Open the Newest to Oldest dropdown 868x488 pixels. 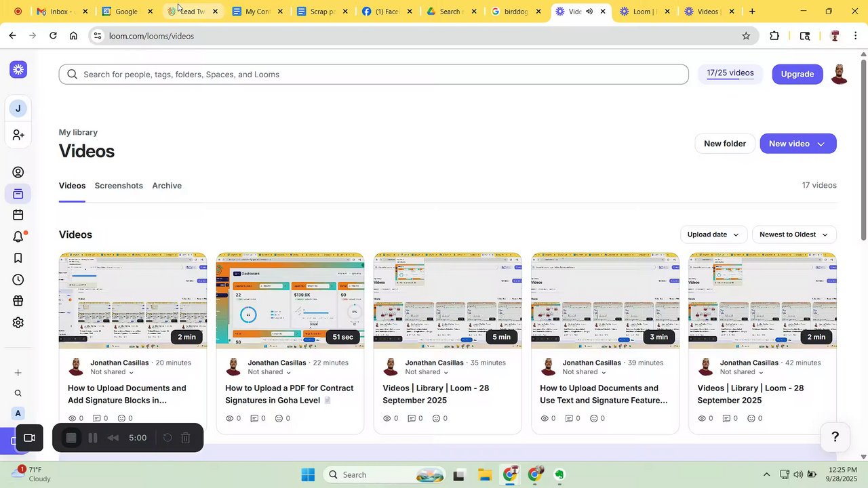(794, 235)
